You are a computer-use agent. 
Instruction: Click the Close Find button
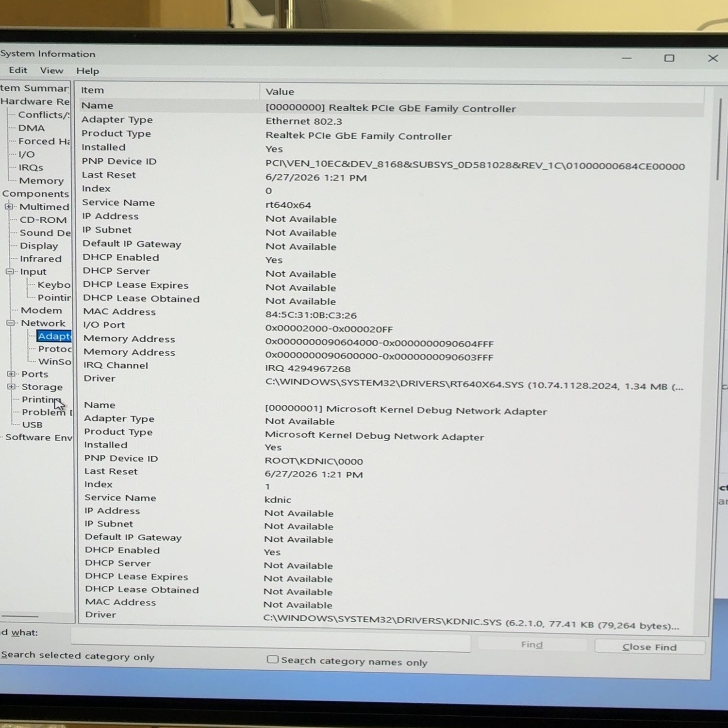pyautogui.click(x=649, y=647)
